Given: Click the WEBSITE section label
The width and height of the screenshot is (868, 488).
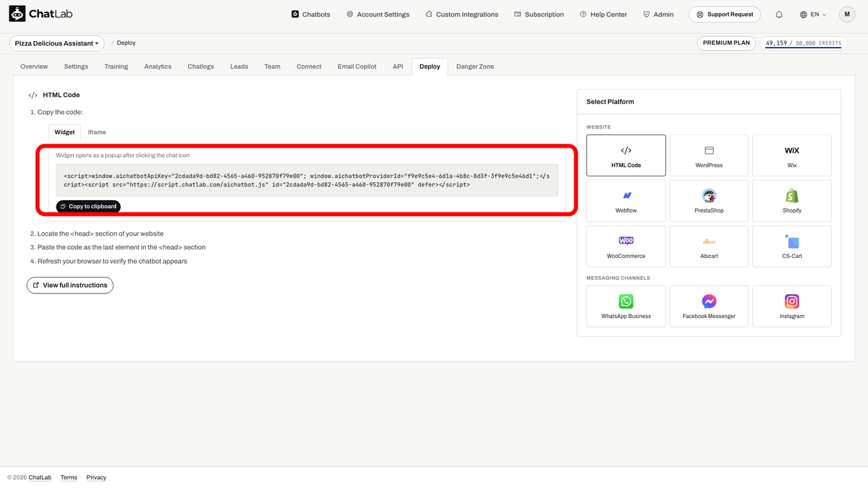Looking at the screenshot, I should pyautogui.click(x=599, y=127).
